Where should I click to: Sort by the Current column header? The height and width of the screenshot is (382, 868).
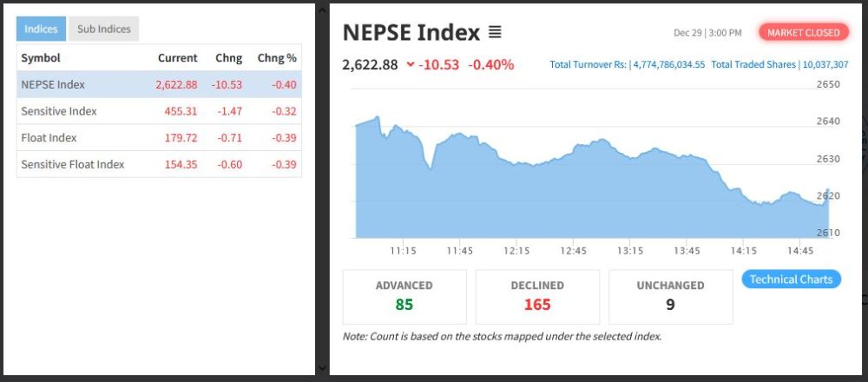[x=177, y=58]
